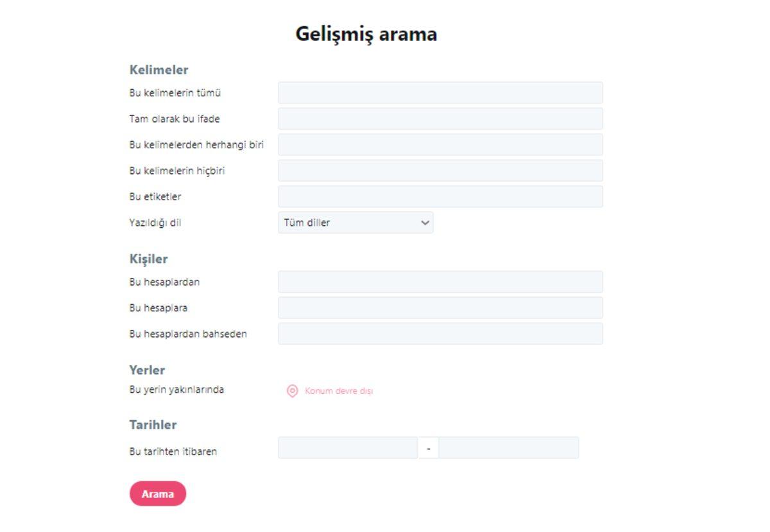The width and height of the screenshot is (770, 532).
Task: Expand the Yazıldığı dil selector chevron
Action: (424, 222)
